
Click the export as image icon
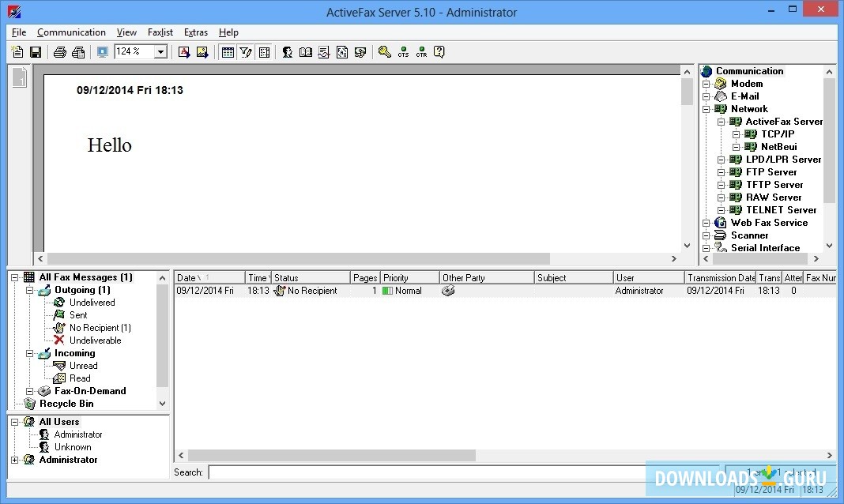(202, 52)
